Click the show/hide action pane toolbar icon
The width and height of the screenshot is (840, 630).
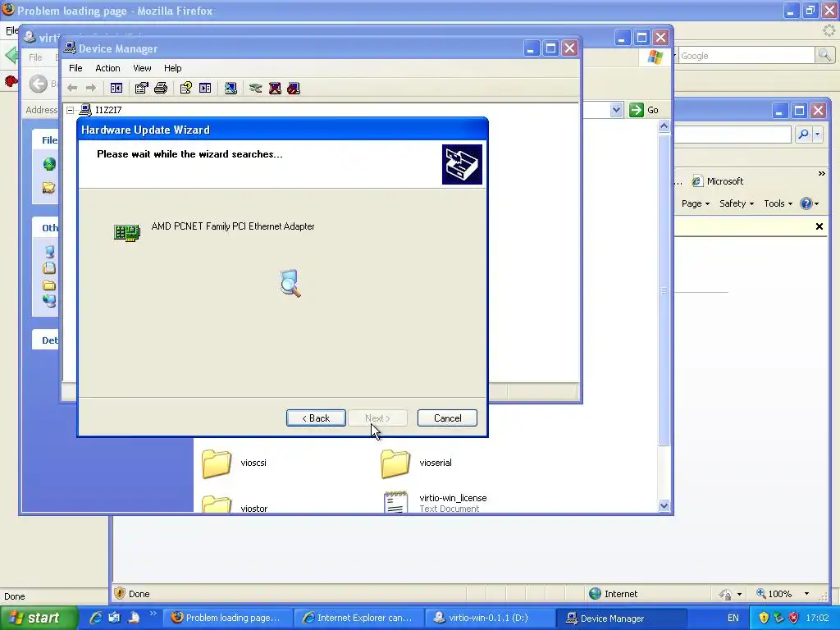point(205,88)
